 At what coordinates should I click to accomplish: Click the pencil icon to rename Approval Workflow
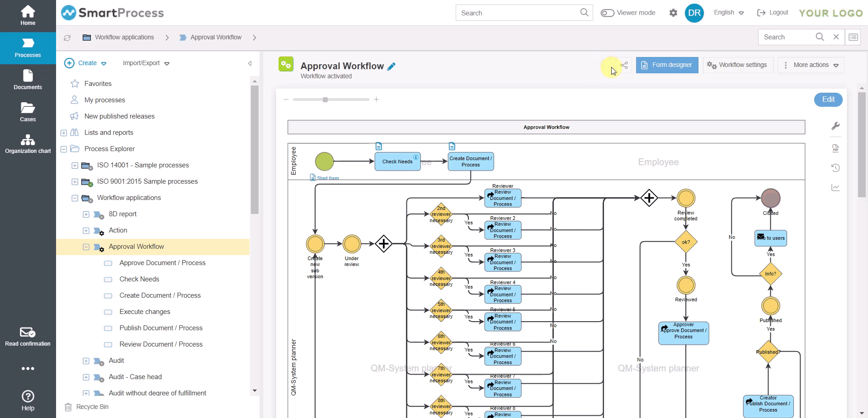tap(392, 66)
